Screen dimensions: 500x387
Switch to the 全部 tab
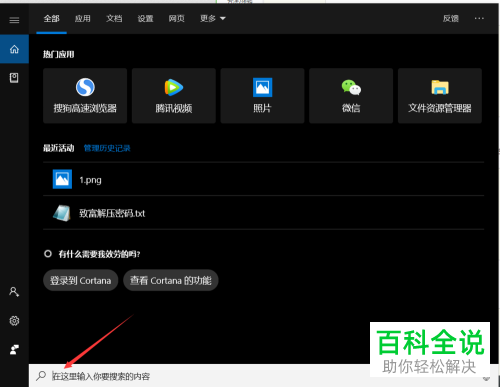click(52, 19)
